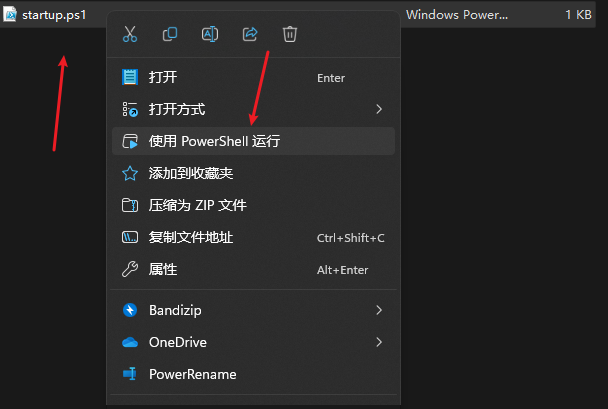Click the Ctrl+Shift+C shortcut label
608x409 pixels.
pos(351,238)
